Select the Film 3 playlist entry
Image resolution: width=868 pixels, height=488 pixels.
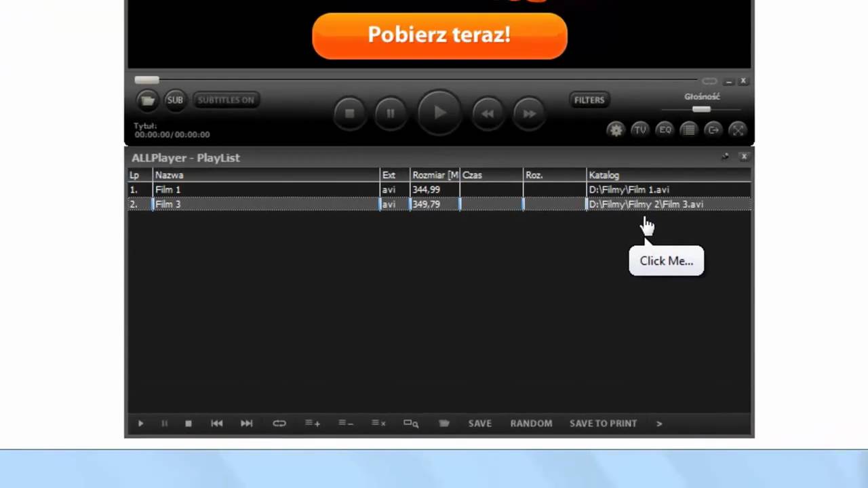(439, 204)
